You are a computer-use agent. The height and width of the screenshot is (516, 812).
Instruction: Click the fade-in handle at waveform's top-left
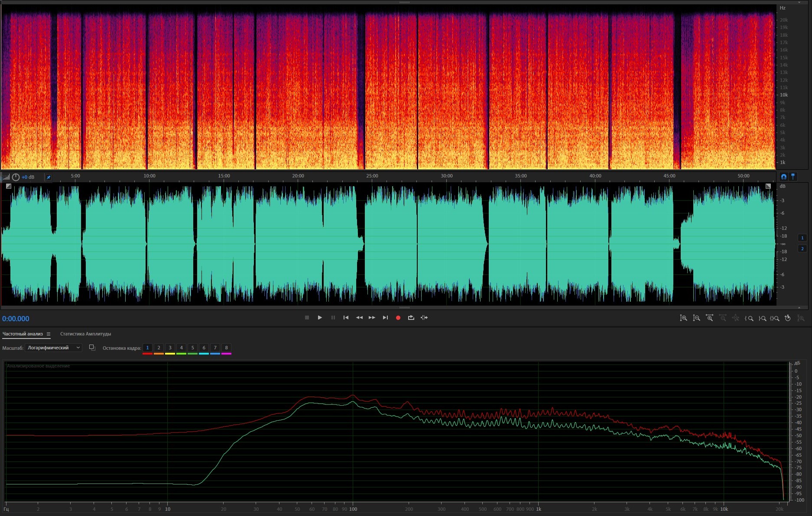(x=8, y=186)
